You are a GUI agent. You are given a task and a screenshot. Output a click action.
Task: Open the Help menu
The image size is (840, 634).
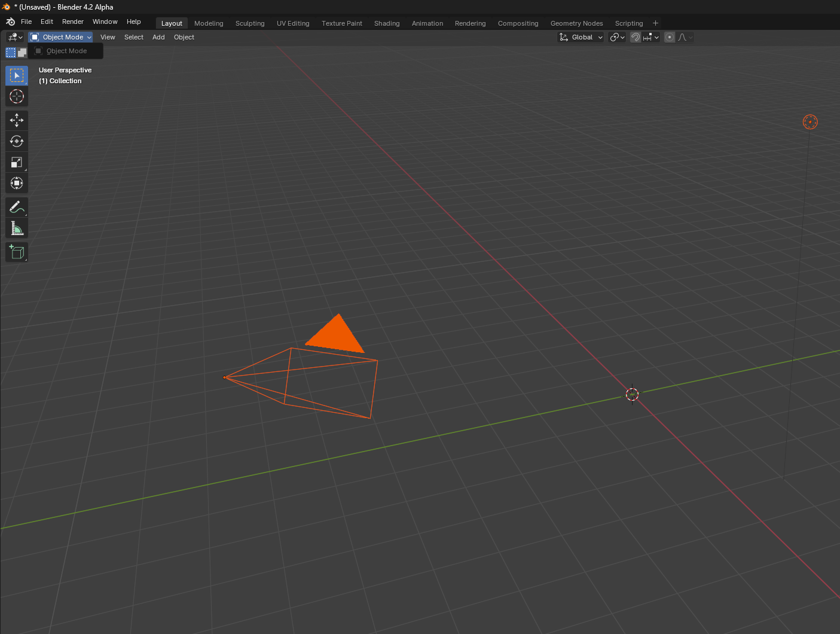pos(134,22)
